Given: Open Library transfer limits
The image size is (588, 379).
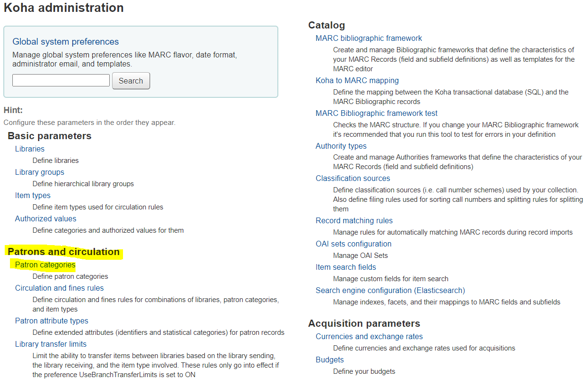Looking at the screenshot, I should (x=51, y=344).
